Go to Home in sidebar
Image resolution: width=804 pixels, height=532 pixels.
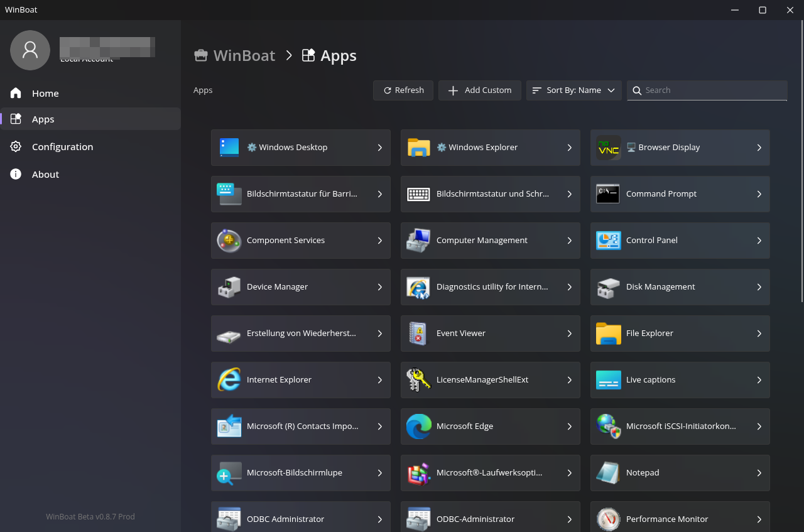coord(45,94)
